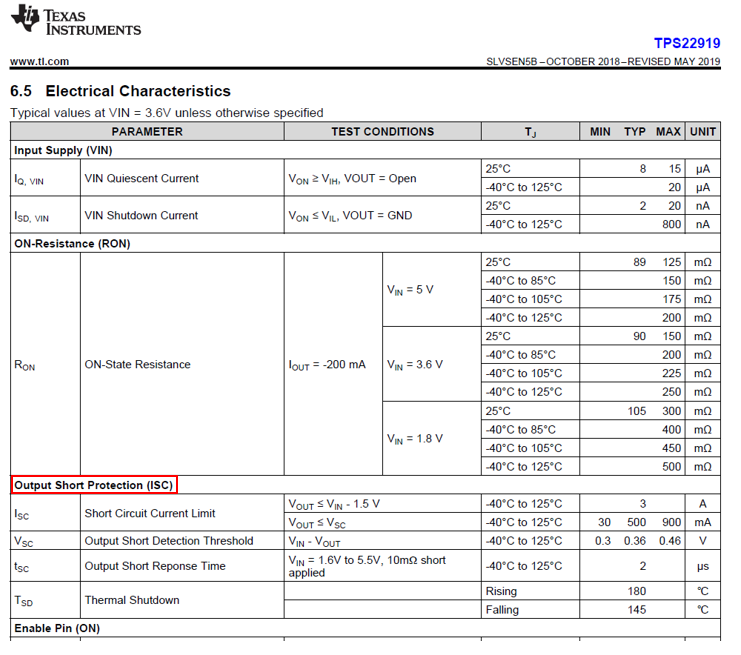Open the www.ti.com link
This screenshot has height=655, width=741.
pos(40,61)
